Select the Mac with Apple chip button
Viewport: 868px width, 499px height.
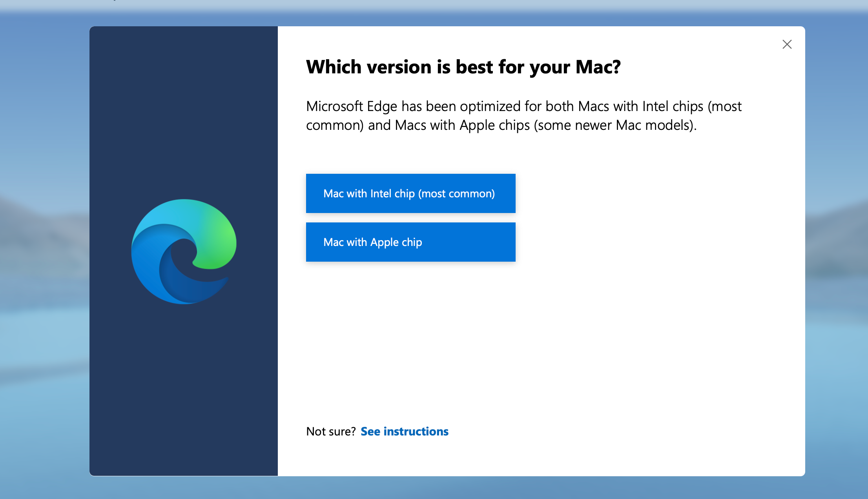(410, 242)
